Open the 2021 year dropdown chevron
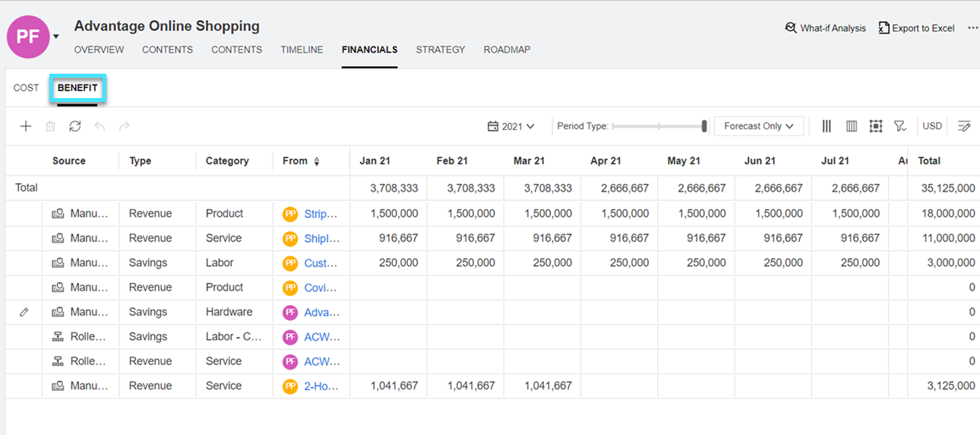980x435 pixels. (x=530, y=126)
